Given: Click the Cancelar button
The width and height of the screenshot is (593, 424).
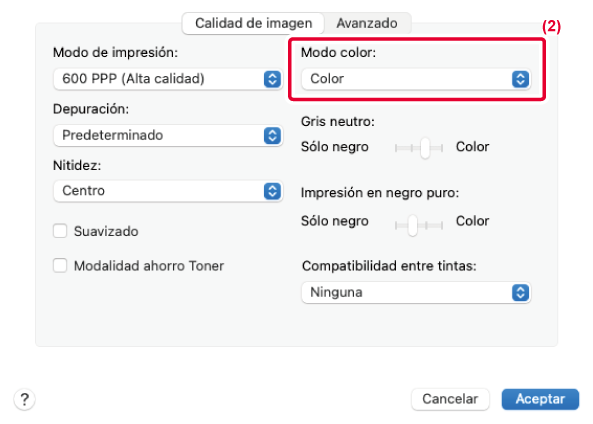Looking at the screenshot, I should pyautogui.click(x=450, y=399).
